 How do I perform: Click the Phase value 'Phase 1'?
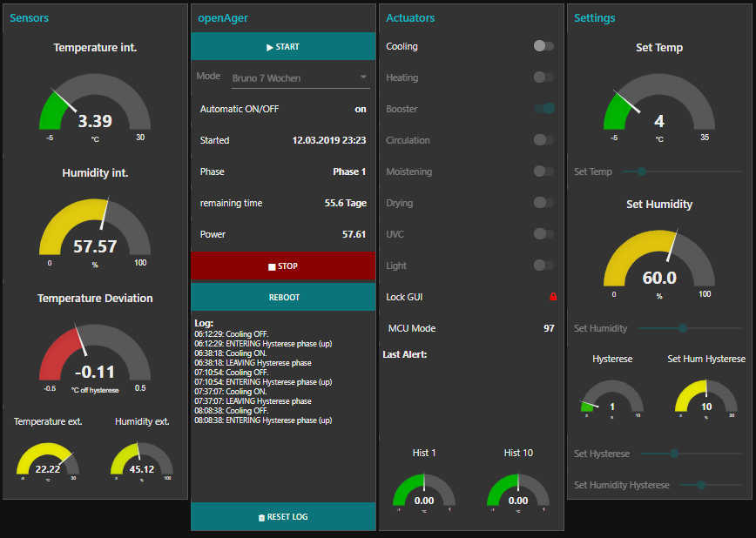[349, 171]
